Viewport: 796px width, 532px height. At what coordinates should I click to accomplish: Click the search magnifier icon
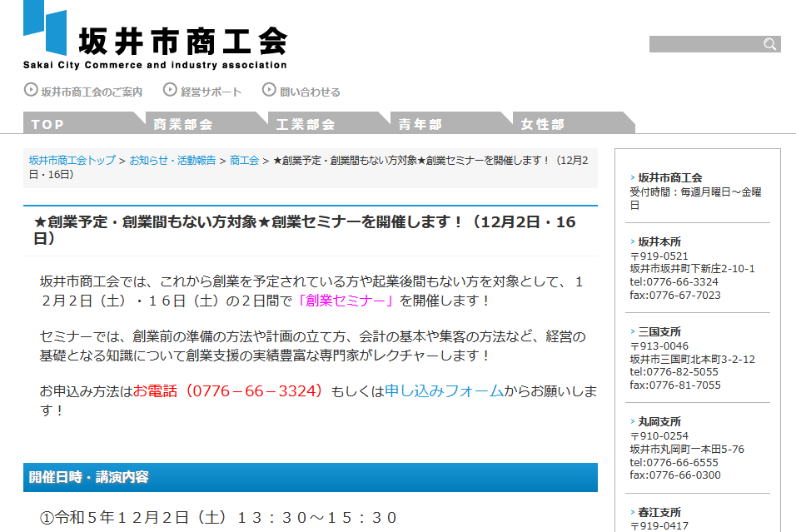pos(770,44)
